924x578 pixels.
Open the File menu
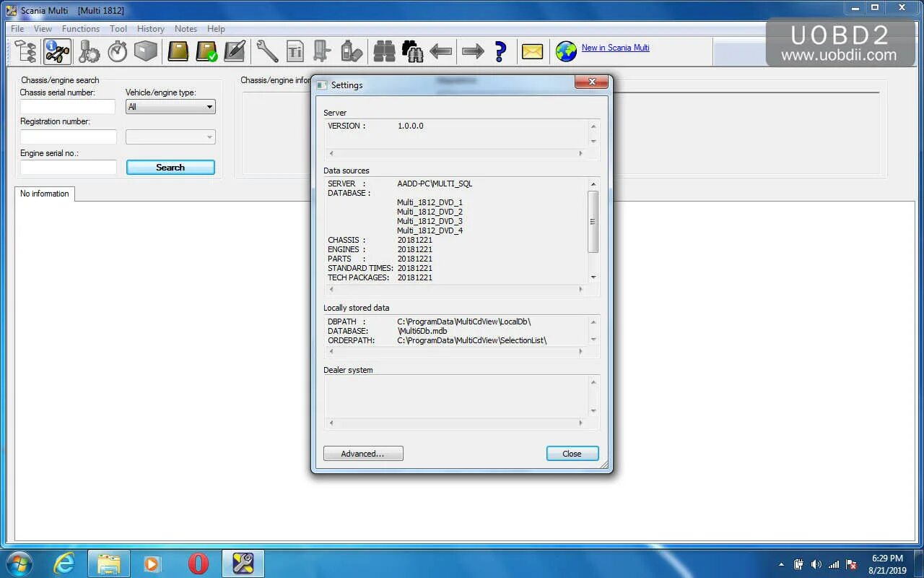[x=17, y=29]
